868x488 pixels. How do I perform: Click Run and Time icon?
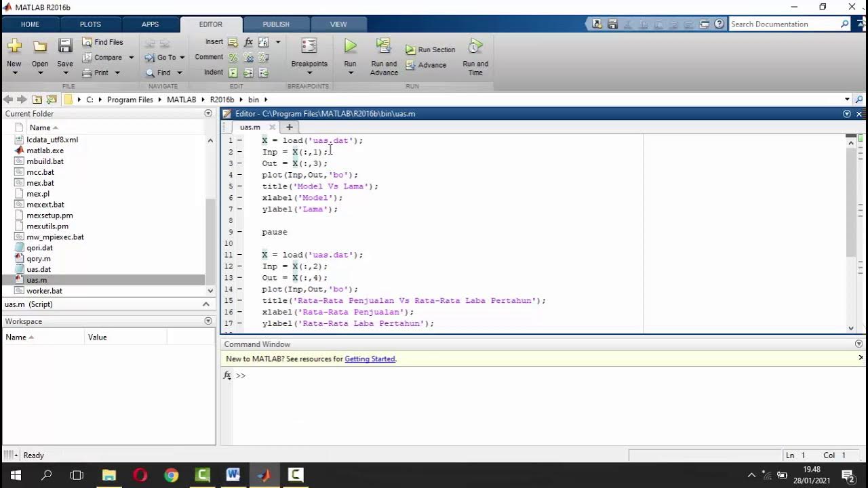tap(475, 46)
